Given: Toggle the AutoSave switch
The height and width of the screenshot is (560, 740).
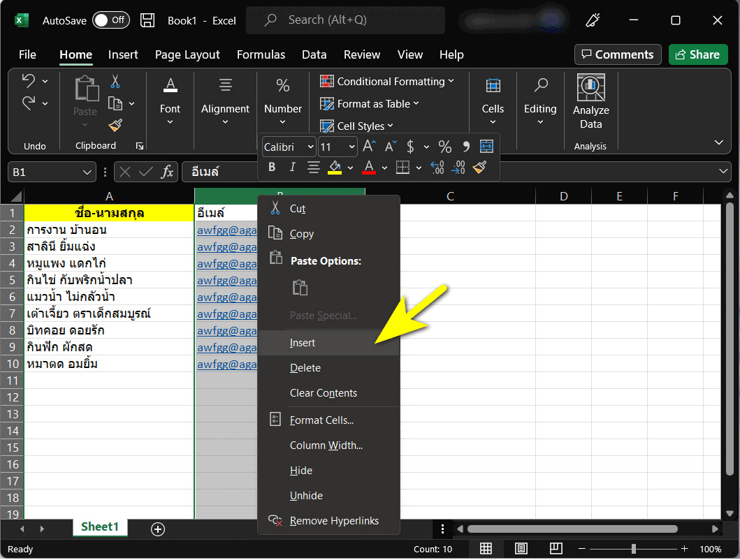Looking at the screenshot, I should (x=110, y=20).
